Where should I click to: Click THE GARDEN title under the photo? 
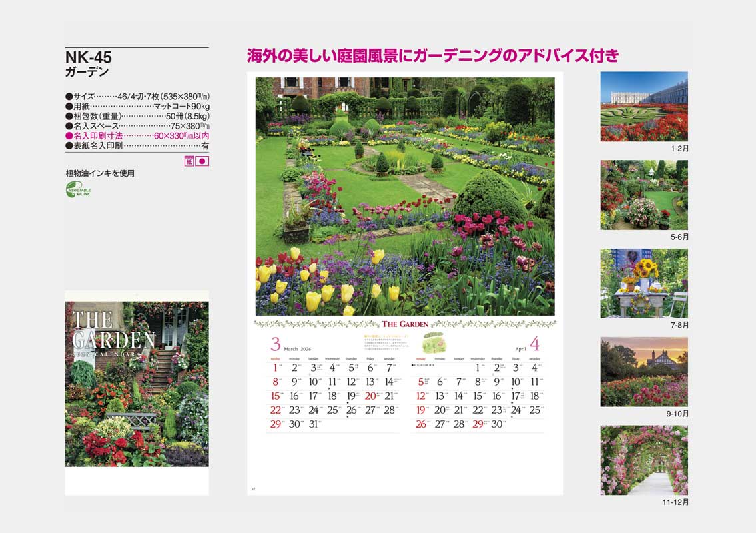(x=405, y=324)
